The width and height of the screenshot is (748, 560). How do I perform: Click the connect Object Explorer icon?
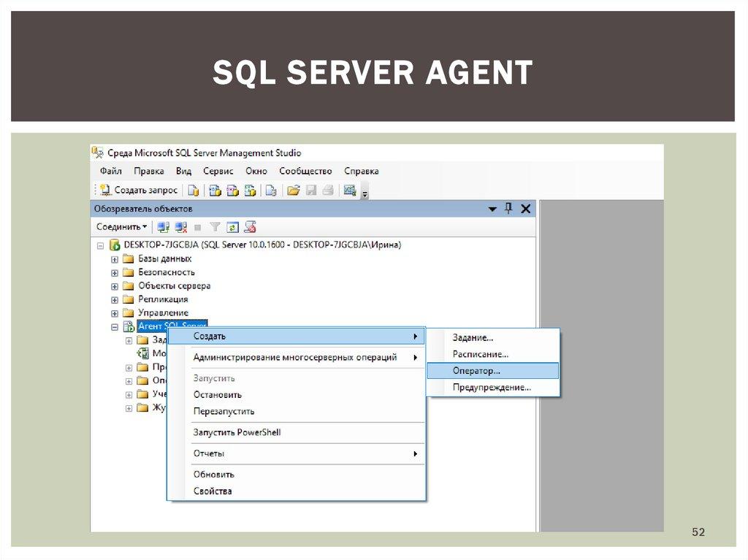pyautogui.click(x=163, y=227)
